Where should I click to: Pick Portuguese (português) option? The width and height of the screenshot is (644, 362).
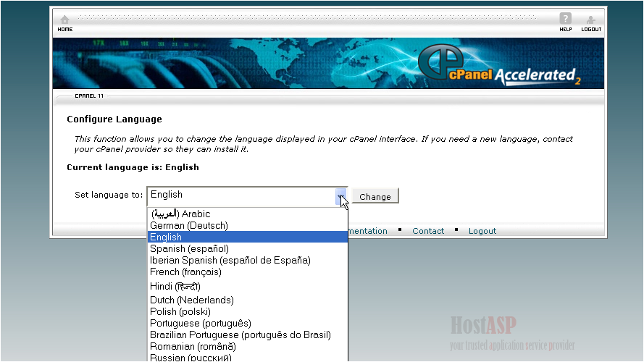(x=201, y=323)
